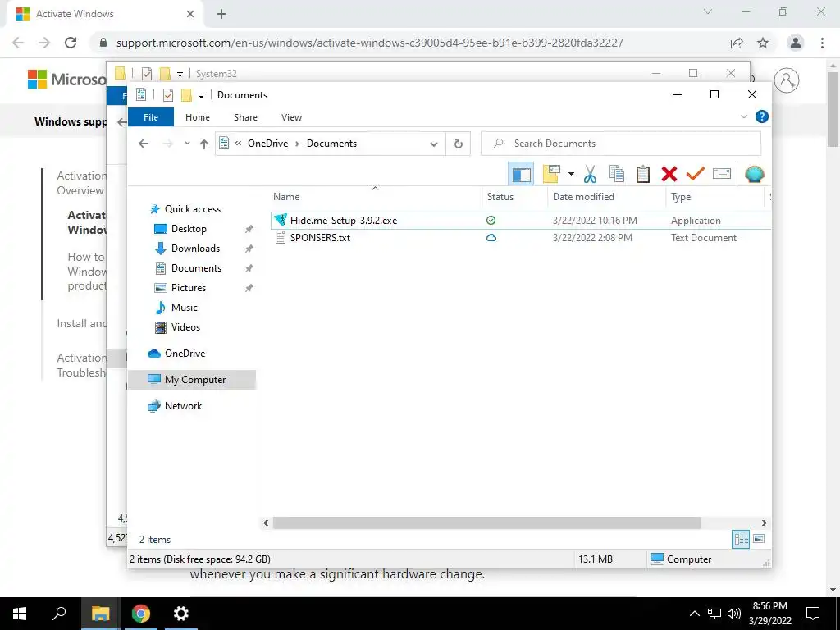The height and width of the screenshot is (630, 840).
Task: Select Network in navigation pane
Action: click(183, 406)
